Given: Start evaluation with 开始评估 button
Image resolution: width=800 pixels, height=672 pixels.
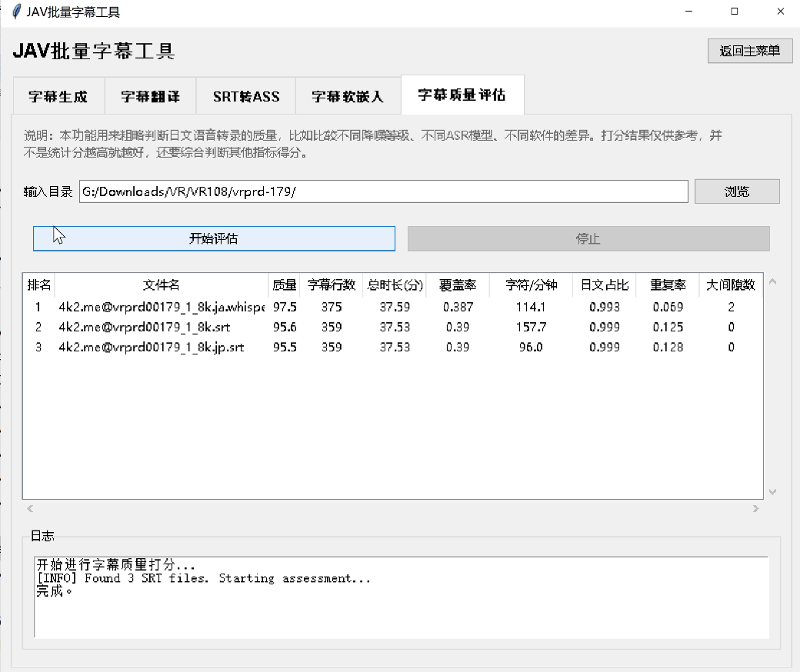Looking at the screenshot, I should click(214, 238).
